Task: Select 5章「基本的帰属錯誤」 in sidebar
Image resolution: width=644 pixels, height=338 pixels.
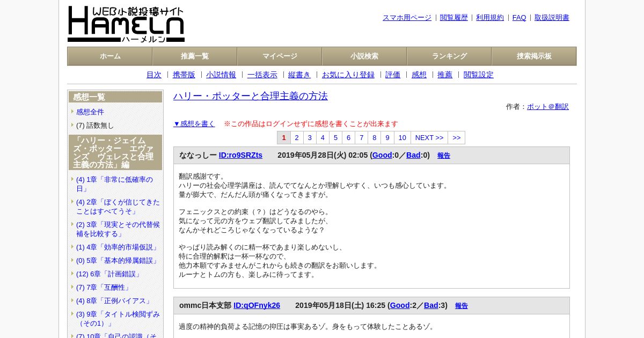Action: pyautogui.click(x=118, y=261)
